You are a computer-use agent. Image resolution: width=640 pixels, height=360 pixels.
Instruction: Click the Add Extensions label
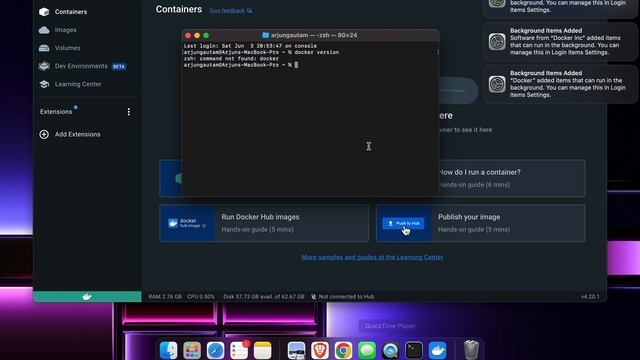click(x=78, y=134)
